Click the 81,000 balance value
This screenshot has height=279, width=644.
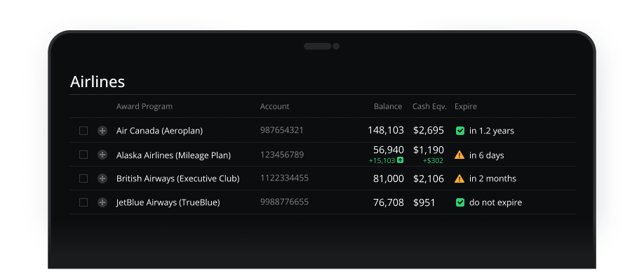pos(389,179)
